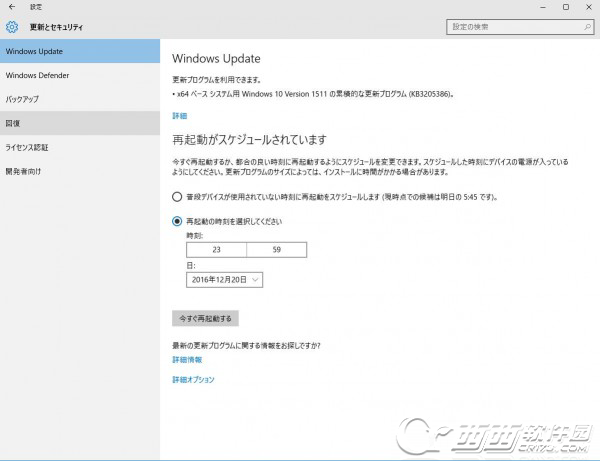Viewport: 600px width, 461px height.
Task: Click 更新プログラムを利用できます text
Action: (x=217, y=80)
